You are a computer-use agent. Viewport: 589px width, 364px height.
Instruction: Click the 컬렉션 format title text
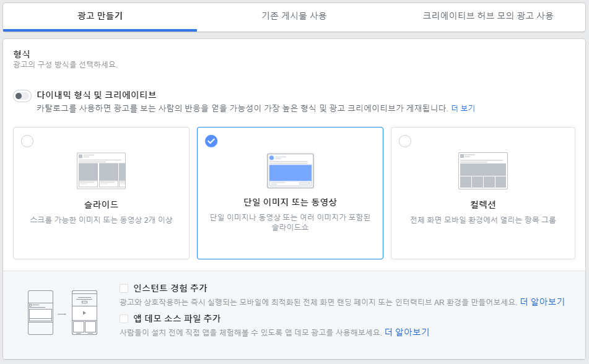pyautogui.click(x=483, y=204)
